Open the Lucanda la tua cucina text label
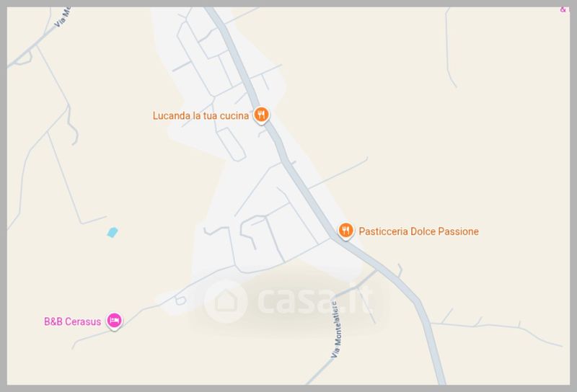Screen dimensions: 577x392 201,116
